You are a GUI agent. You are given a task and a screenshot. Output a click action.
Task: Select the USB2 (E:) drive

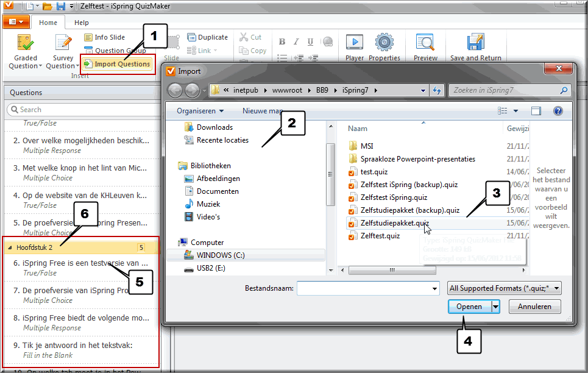[x=204, y=268]
